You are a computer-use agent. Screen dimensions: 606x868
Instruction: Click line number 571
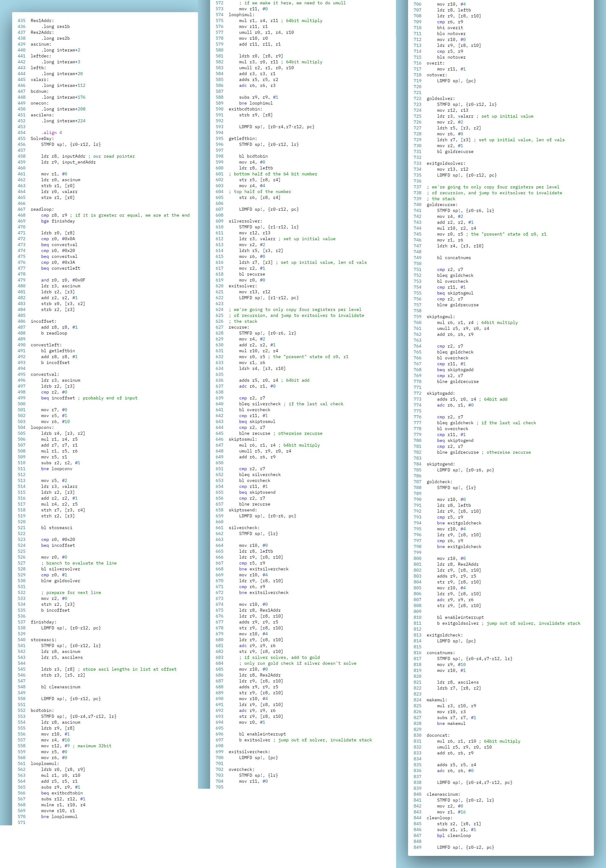[21, 823]
